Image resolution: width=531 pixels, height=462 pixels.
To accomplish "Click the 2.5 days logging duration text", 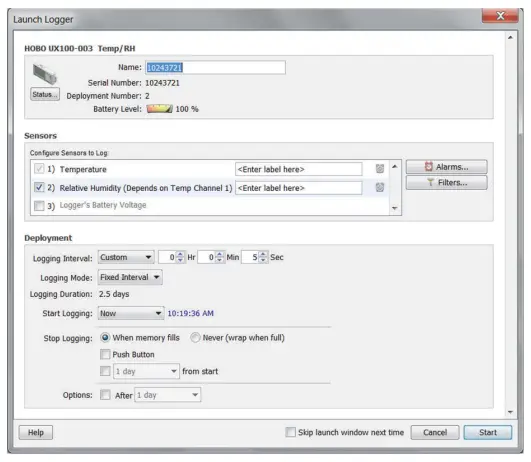I will (x=114, y=294).
